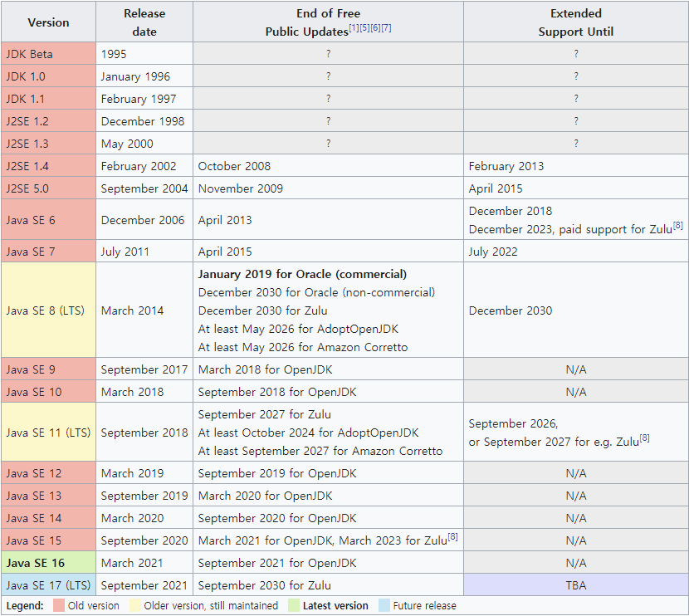Image resolution: width=689 pixels, height=616 pixels.
Task: Select the 'Java SE 16' version cell
Action: click(48, 562)
